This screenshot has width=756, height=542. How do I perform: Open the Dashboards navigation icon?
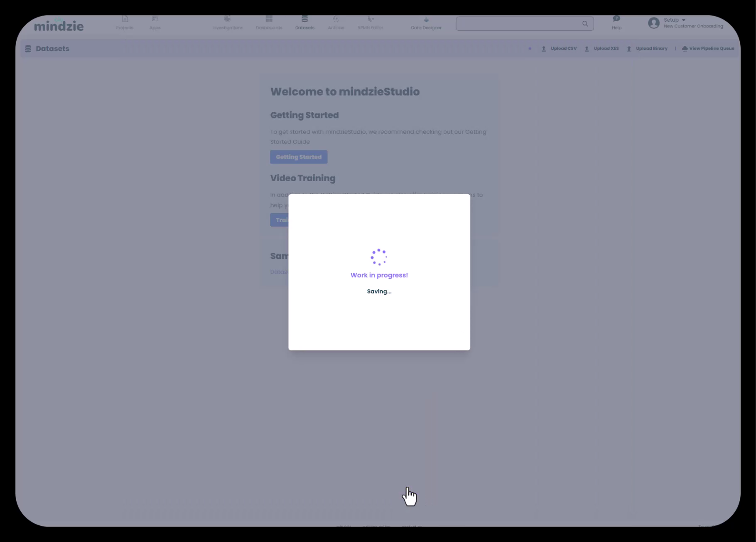(269, 19)
